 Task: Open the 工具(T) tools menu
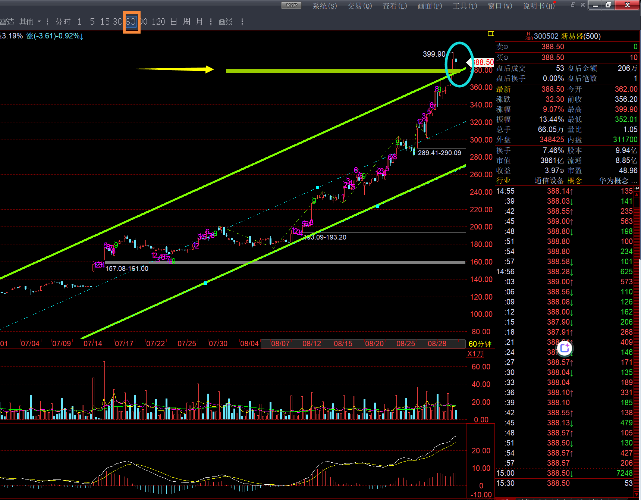(465, 5)
